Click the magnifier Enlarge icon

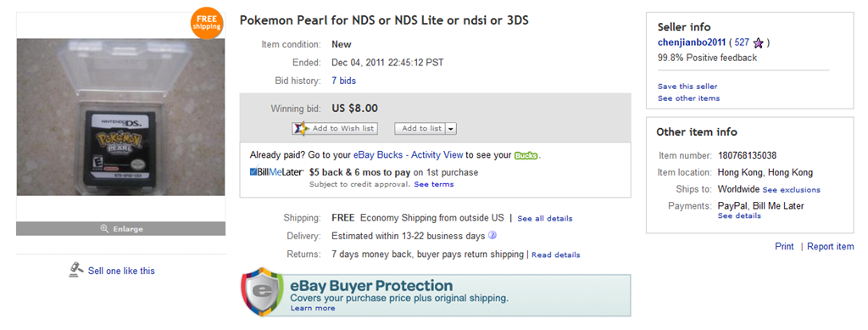[x=104, y=229]
